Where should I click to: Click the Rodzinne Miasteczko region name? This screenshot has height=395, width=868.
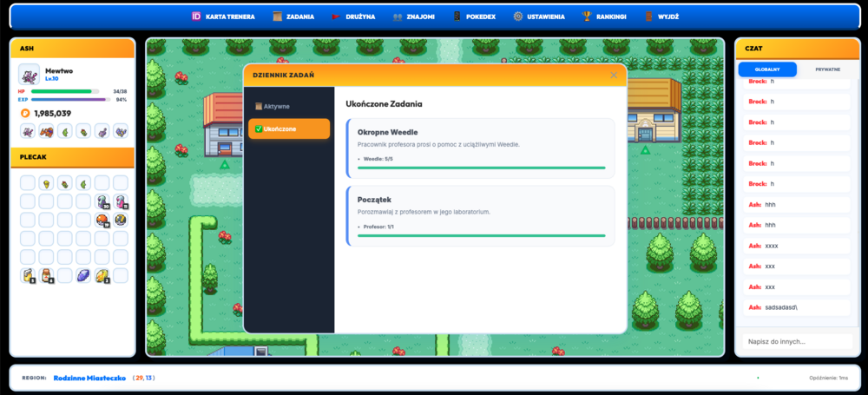[x=89, y=378]
